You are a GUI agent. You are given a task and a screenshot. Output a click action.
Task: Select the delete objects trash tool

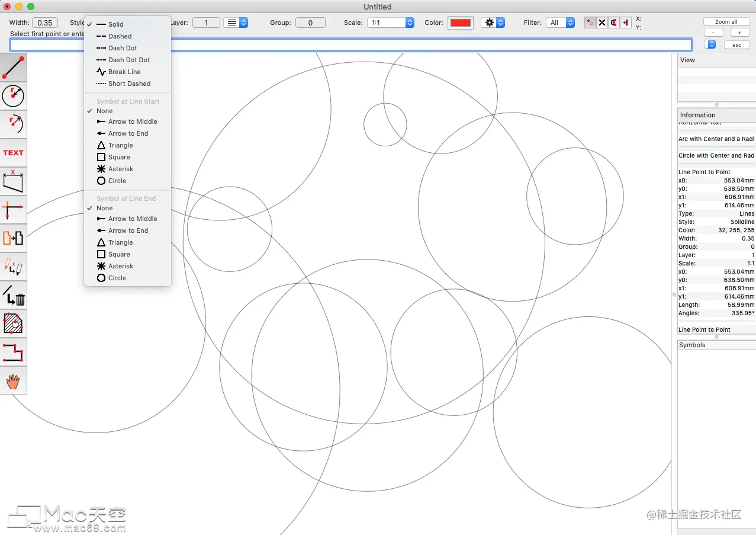[13, 295]
